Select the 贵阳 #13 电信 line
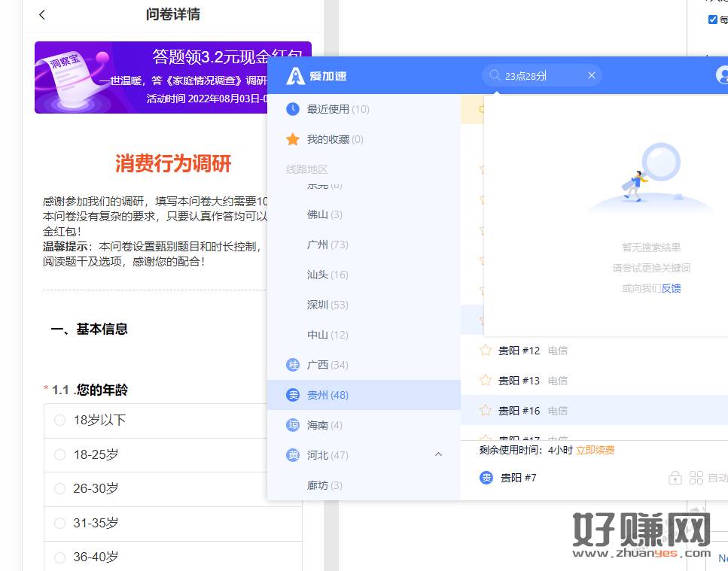 click(594, 381)
